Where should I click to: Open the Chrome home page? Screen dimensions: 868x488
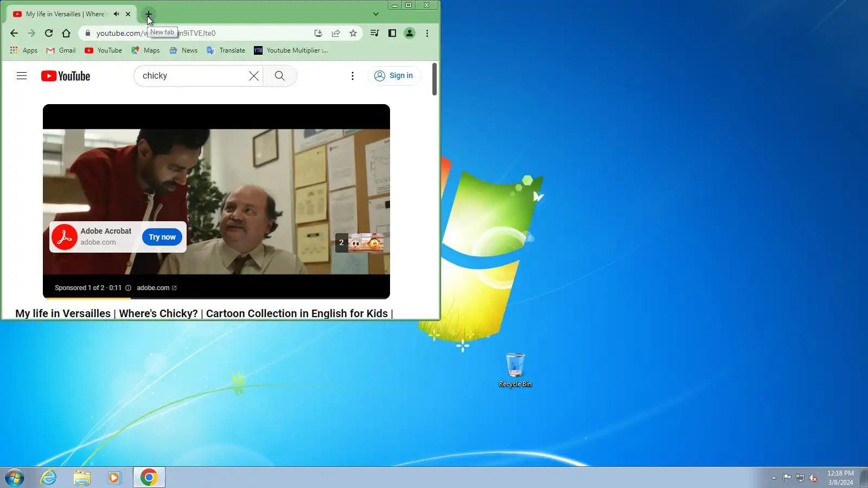click(66, 33)
